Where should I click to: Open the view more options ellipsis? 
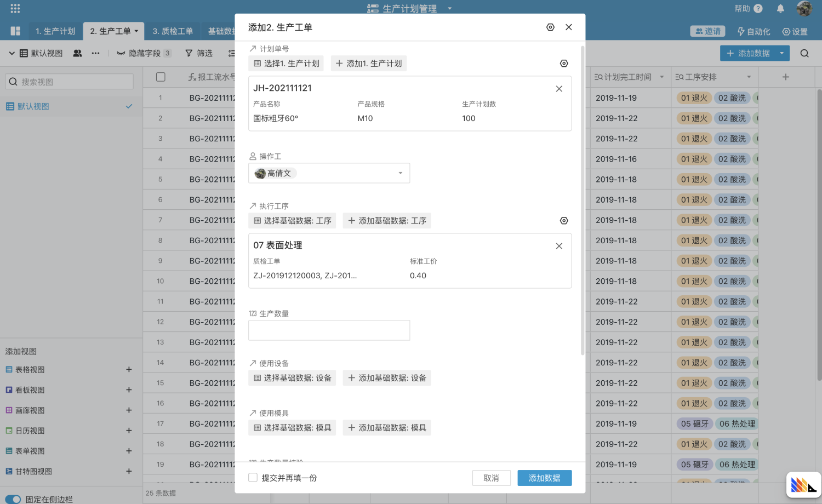(96, 53)
